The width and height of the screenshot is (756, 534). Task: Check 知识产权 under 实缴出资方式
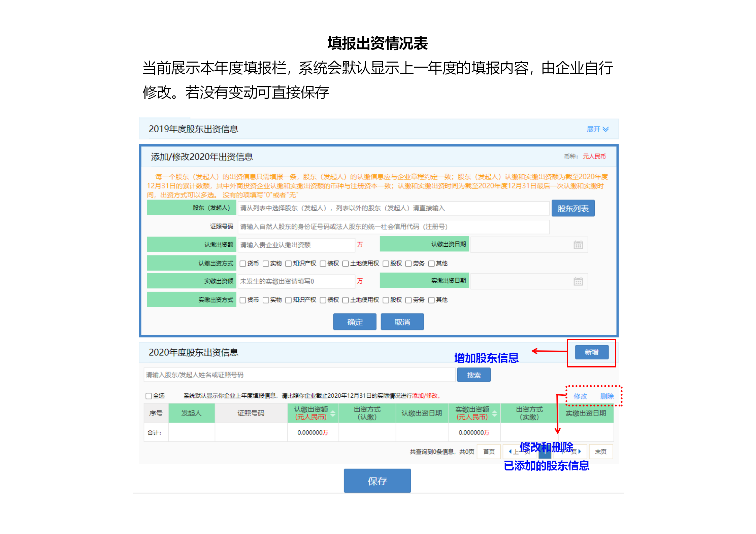288,299
